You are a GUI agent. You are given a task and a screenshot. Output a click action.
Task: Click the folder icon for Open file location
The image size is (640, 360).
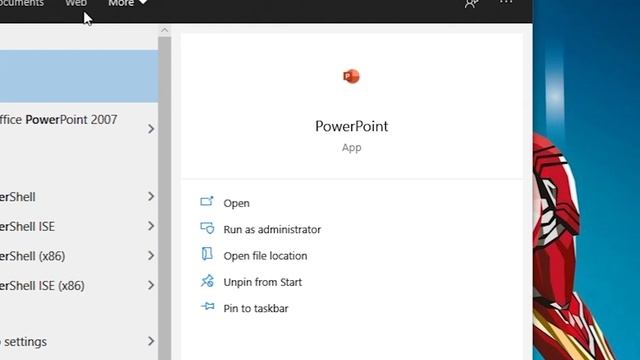click(207, 254)
